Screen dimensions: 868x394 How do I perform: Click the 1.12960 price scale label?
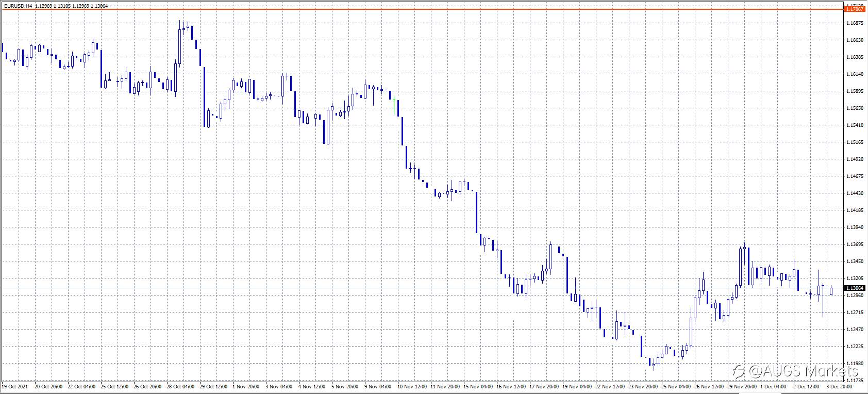point(854,295)
